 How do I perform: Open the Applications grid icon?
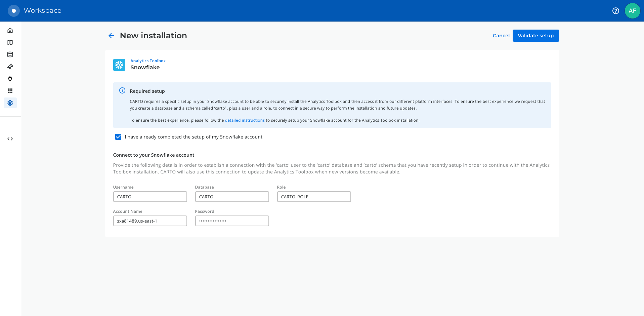pyautogui.click(x=10, y=91)
